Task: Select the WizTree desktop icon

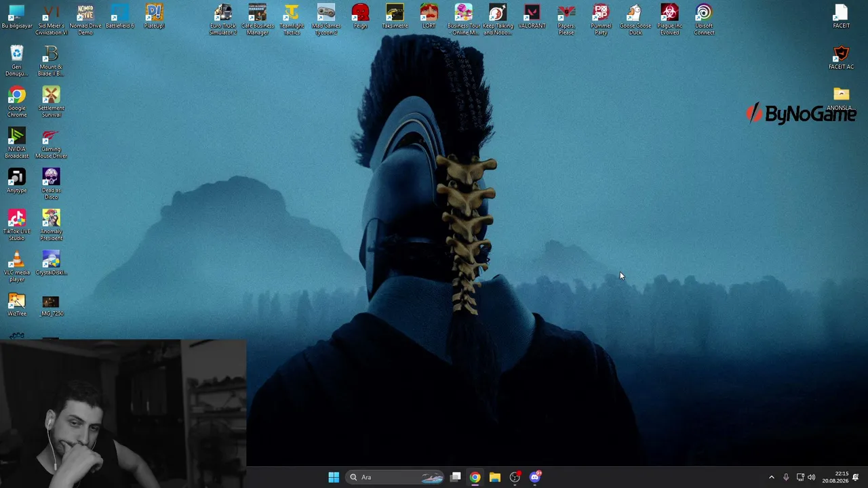Action: [x=16, y=304]
